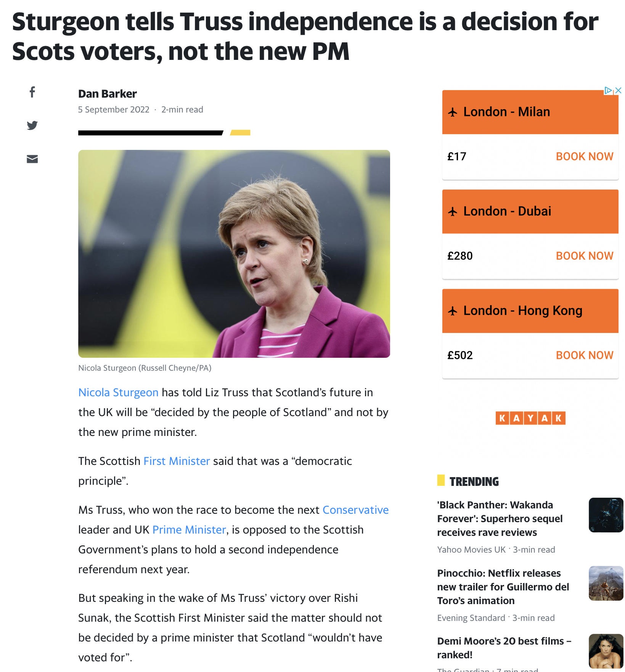Image resolution: width=625 pixels, height=672 pixels.
Task: Click the Conservative hyperlink
Action: point(355,510)
